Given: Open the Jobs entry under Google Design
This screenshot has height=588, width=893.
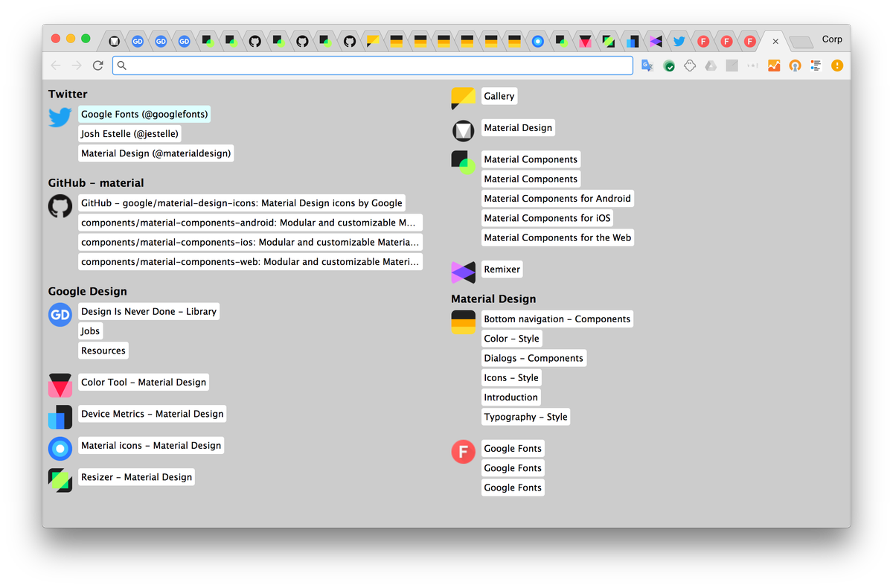Looking at the screenshot, I should (90, 331).
